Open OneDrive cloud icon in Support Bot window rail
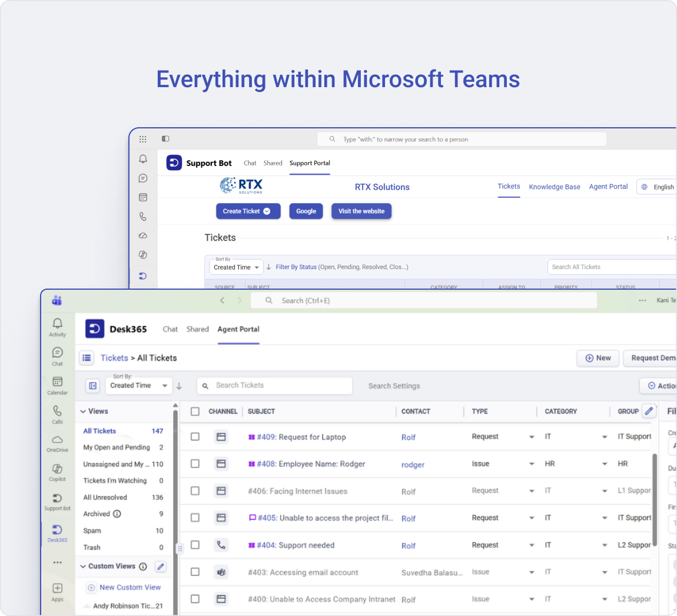The width and height of the screenshot is (677, 616). 143,236
